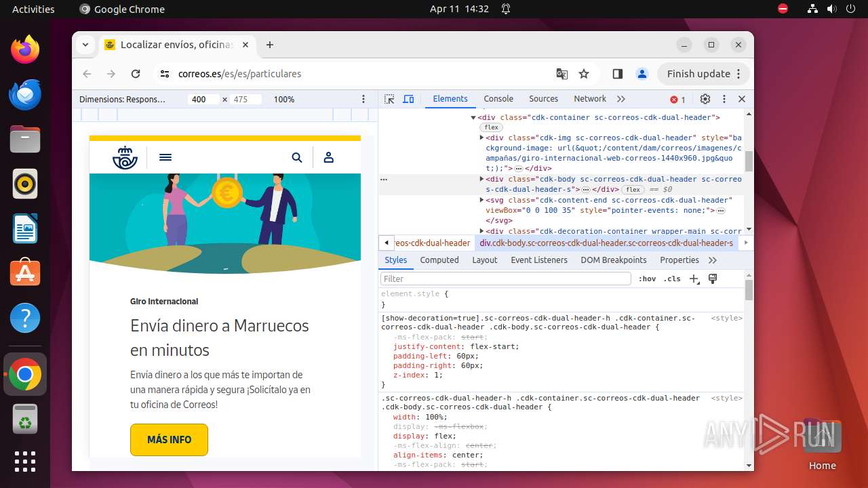The width and height of the screenshot is (868, 488).
Task: Bookmark this tab with star icon
Action: [x=584, y=74]
